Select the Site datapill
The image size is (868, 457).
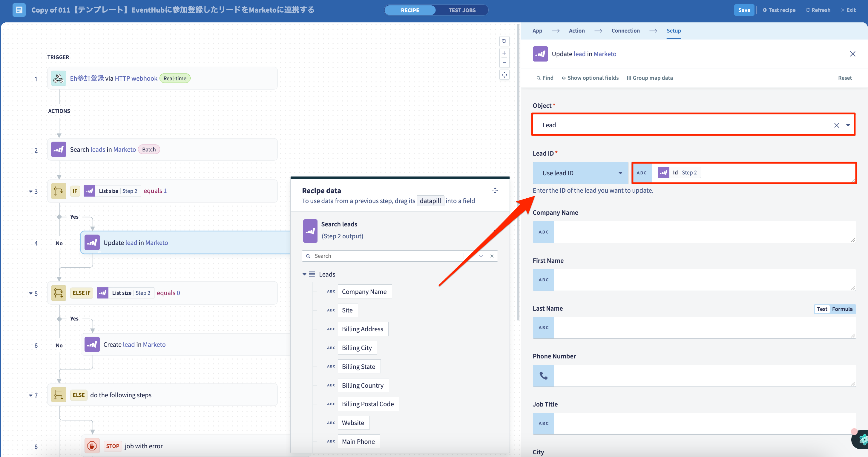click(x=348, y=310)
